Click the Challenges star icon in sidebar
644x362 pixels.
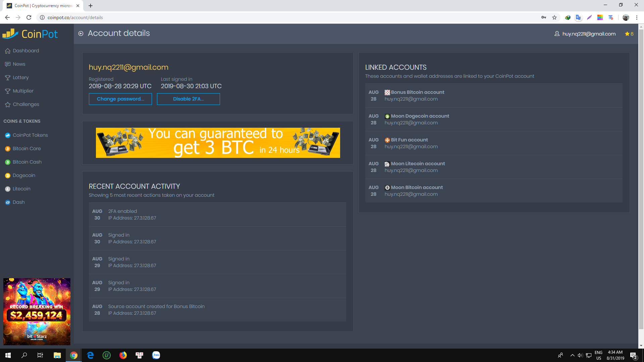(8, 105)
